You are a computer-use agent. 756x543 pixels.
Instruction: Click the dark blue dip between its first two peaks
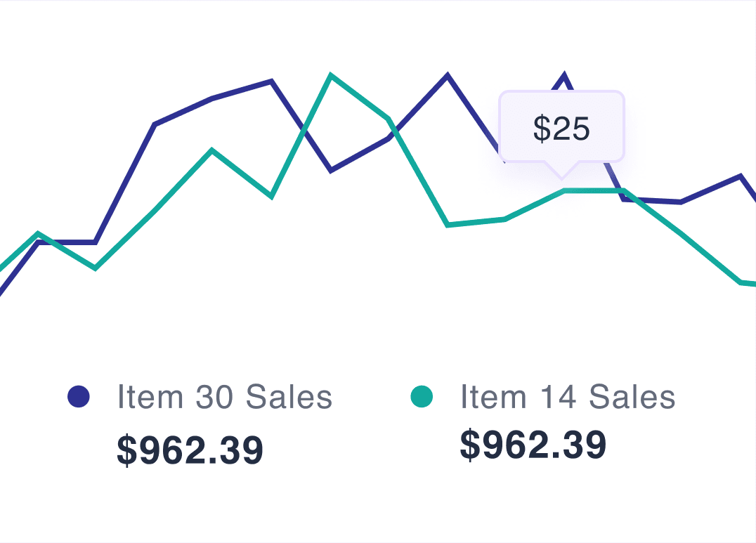331,170
